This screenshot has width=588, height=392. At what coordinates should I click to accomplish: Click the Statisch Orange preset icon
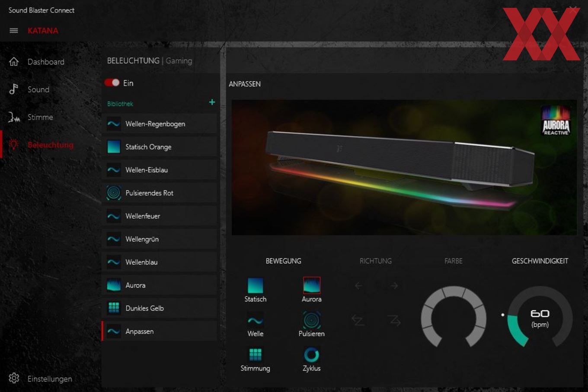114,147
